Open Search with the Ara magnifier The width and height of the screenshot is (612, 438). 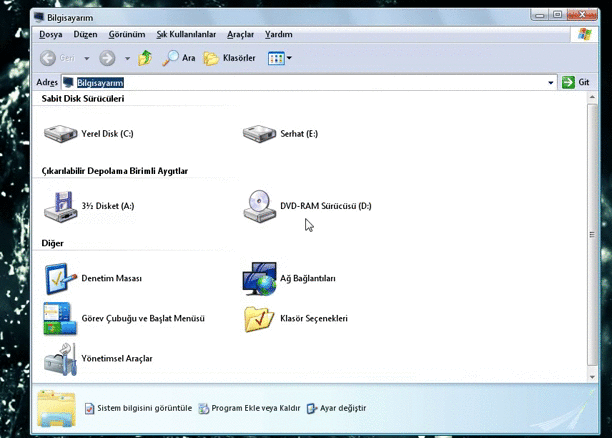179,58
